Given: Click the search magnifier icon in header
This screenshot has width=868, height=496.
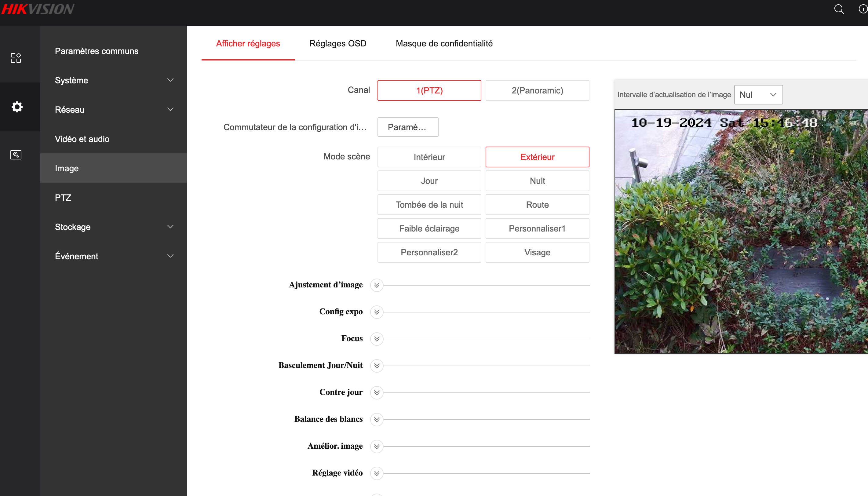Looking at the screenshot, I should [839, 9].
